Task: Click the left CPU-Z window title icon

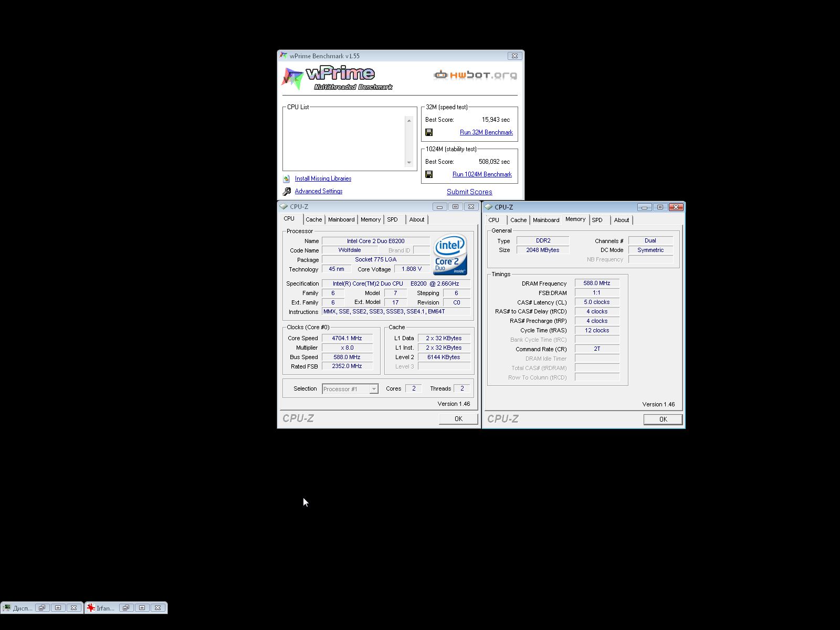Action: click(284, 206)
